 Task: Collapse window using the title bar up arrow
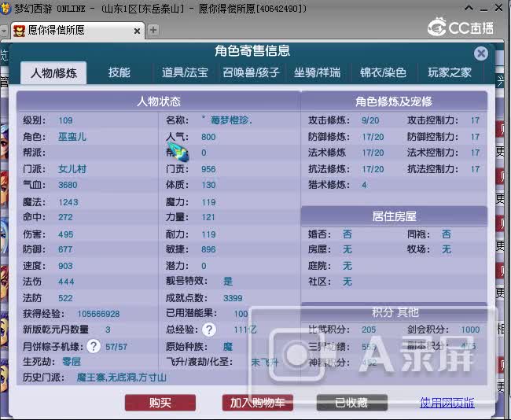(x=469, y=8)
